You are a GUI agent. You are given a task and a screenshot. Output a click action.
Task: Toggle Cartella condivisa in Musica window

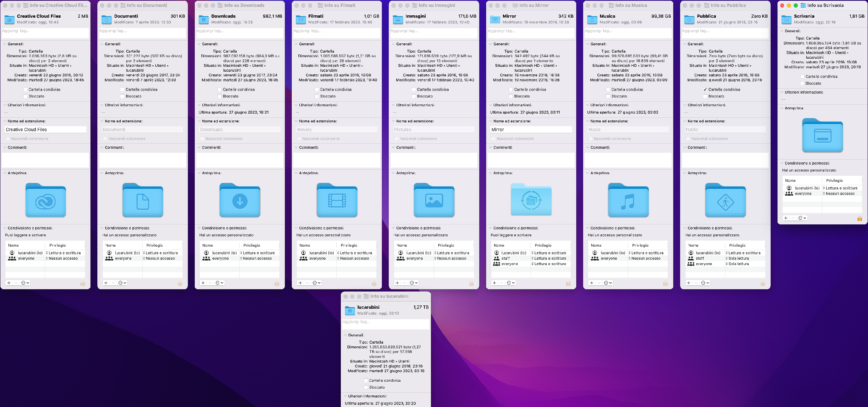tap(608, 89)
